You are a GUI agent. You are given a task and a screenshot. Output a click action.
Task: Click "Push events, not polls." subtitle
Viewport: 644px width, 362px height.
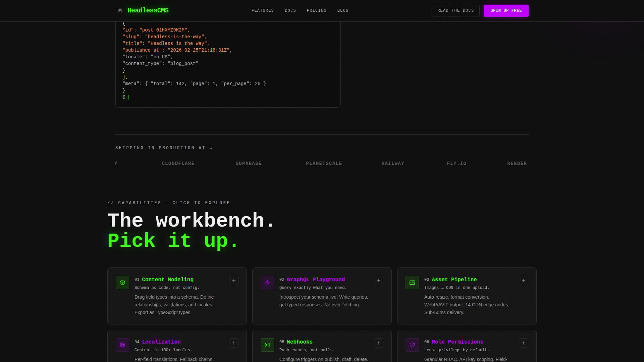(307, 350)
